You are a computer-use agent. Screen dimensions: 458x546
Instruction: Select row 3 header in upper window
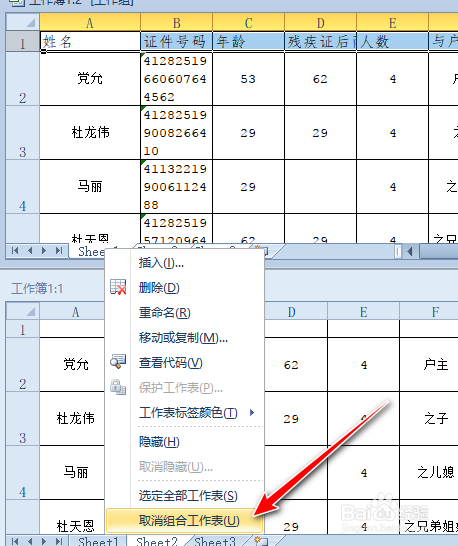[23, 133]
